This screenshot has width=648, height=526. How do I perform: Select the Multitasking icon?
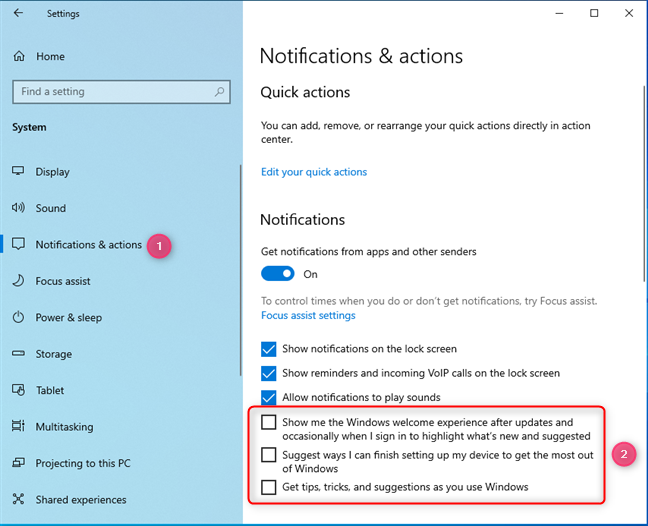18,426
